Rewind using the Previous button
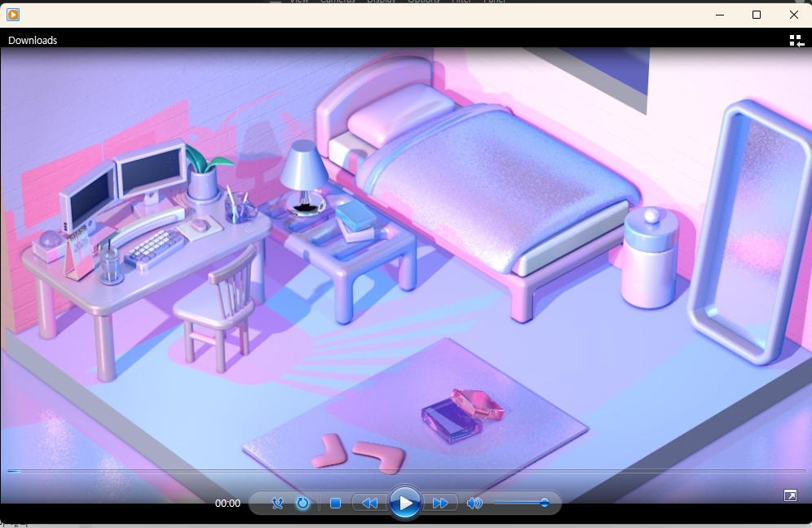 click(370, 504)
